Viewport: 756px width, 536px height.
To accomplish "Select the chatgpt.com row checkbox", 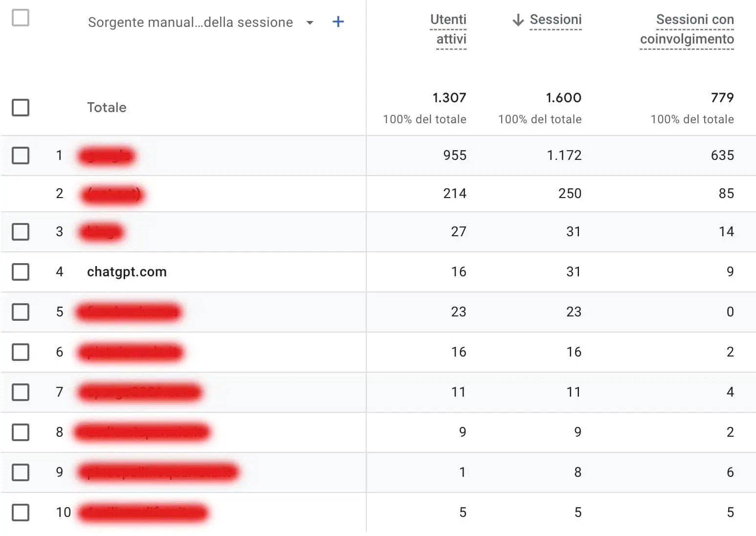I will tap(21, 272).
